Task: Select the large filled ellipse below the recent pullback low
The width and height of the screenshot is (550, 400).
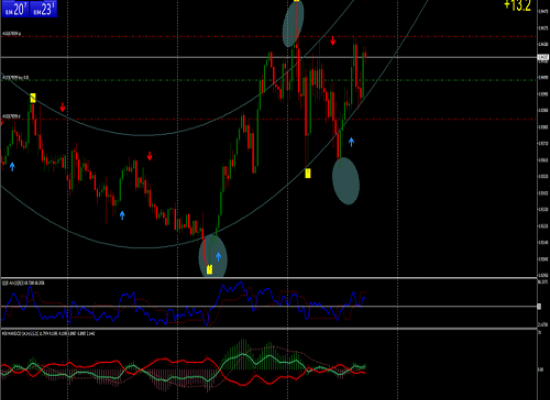Action: (x=346, y=181)
